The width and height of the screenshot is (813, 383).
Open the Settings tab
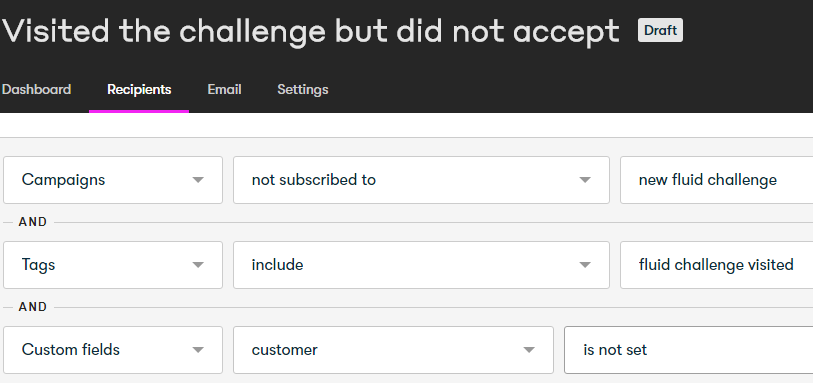tap(303, 90)
